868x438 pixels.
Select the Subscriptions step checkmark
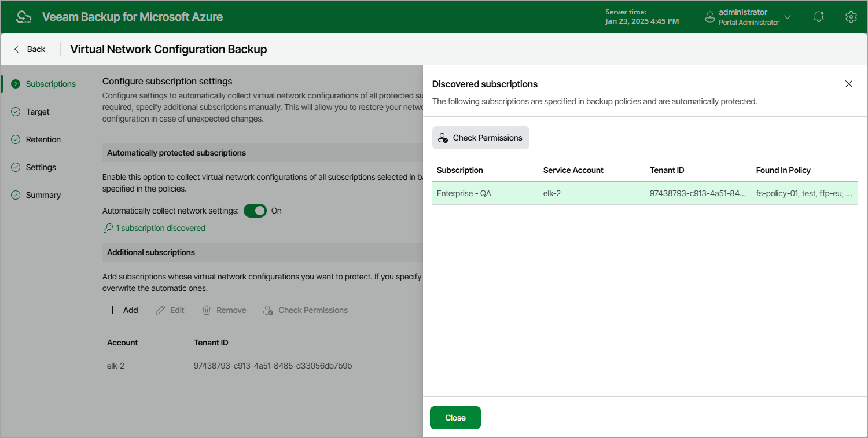[15, 83]
